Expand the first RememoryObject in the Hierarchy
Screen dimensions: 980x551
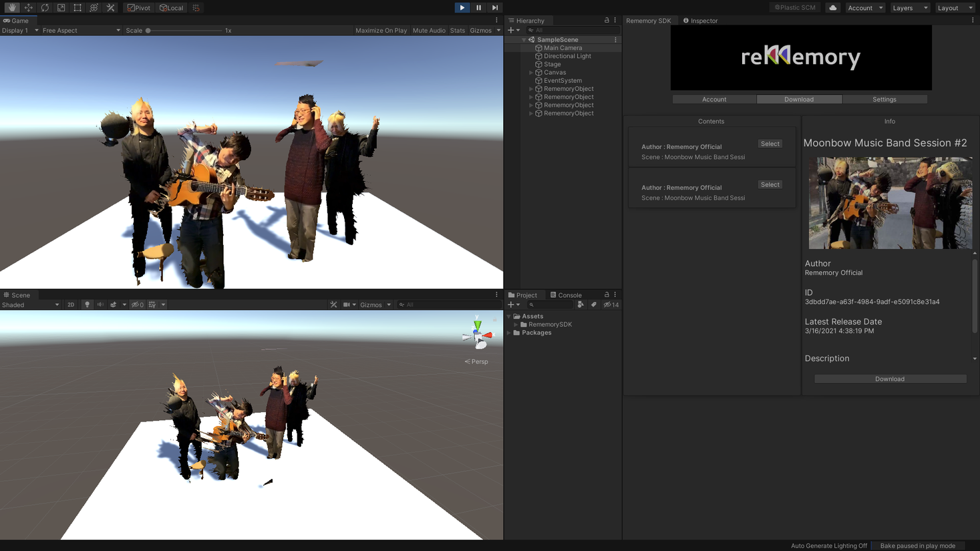tap(530, 88)
